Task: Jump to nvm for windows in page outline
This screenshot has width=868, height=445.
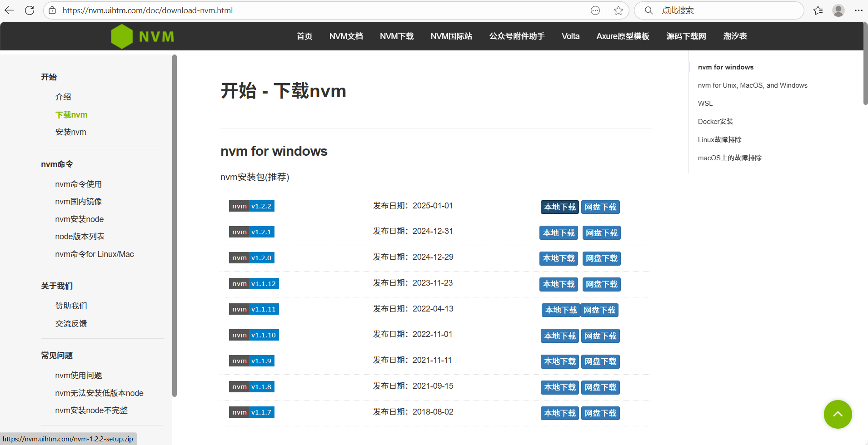Action: [x=725, y=67]
